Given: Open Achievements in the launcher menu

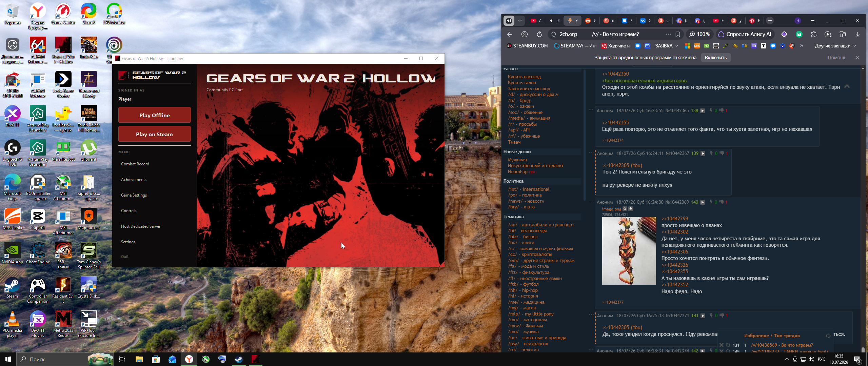Looking at the screenshot, I should pyautogui.click(x=134, y=180).
